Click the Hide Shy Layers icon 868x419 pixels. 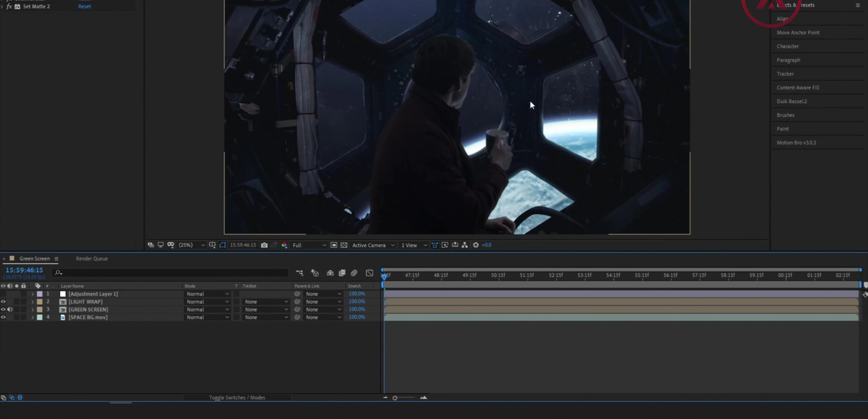point(330,273)
